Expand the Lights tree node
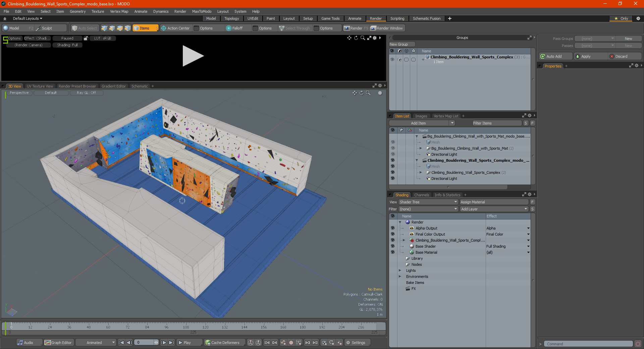Screen dimensions: 644x349 400,270
